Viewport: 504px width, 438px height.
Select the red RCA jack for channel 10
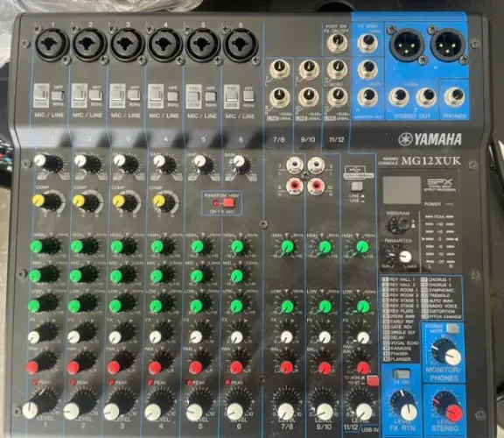click(316, 186)
